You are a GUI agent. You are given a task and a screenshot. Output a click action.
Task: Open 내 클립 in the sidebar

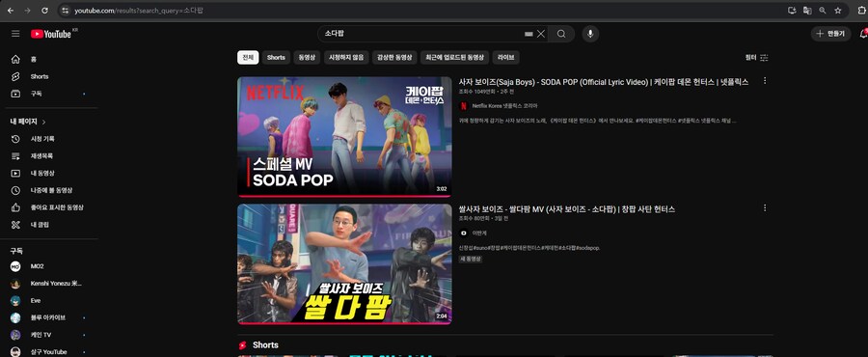click(x=40, y=225)
